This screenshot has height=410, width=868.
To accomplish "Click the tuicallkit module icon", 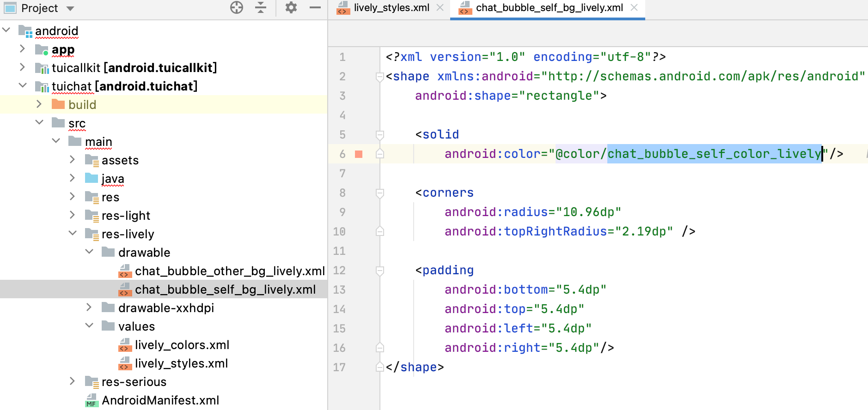I will pyautogui.click(x=42, y=68).
